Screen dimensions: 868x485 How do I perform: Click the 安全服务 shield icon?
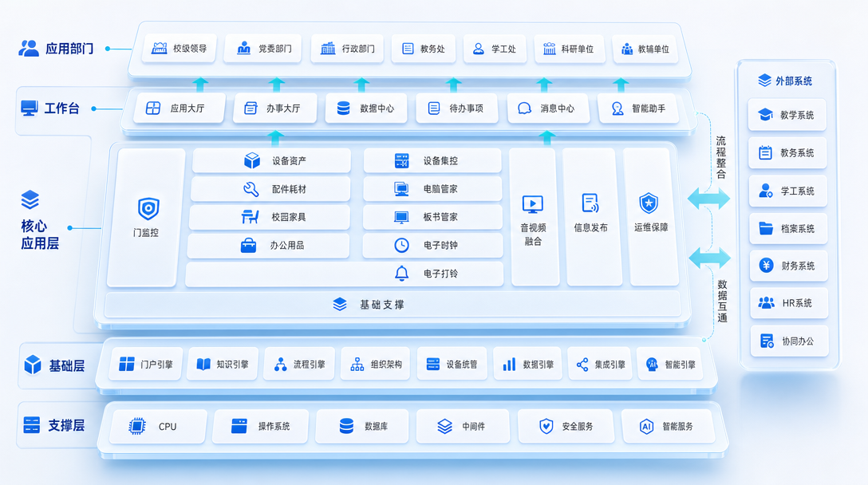coord(546,426)
